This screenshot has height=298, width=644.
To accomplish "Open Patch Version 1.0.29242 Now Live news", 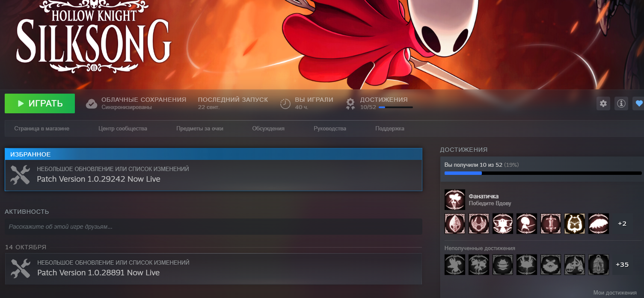I will [98, 179].
